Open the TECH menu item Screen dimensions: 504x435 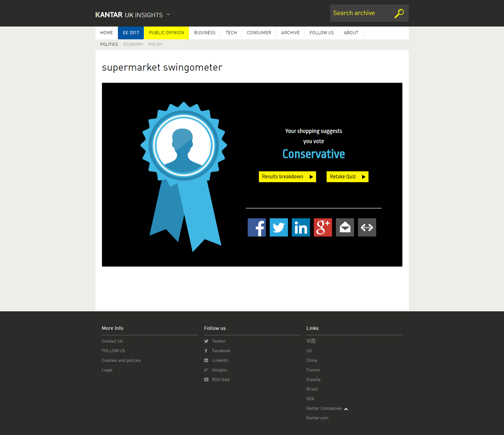click(231, 33)
